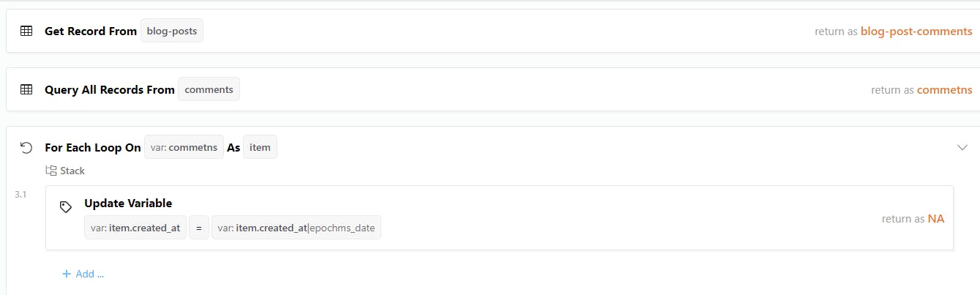980x295 pixels.
Task: Click the table icon beside Query All Records
Action: 26,90
